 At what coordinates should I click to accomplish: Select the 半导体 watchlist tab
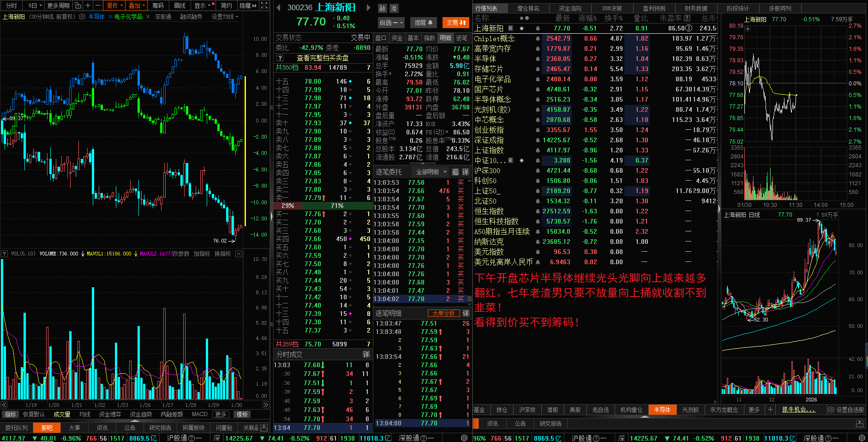(x=662, y=410)
